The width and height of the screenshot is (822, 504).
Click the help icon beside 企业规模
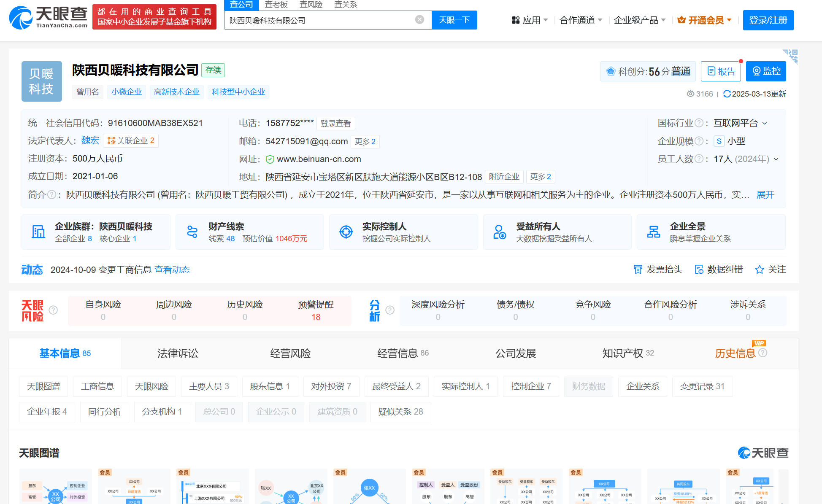point(699,141)
